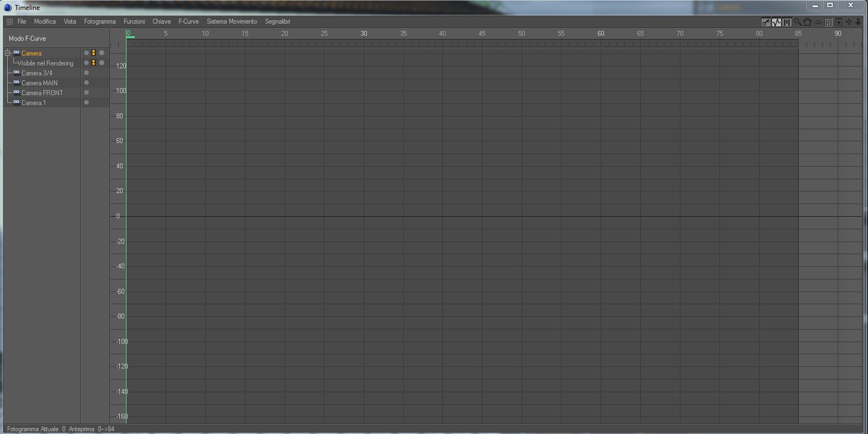Toggle the grey dot for Camera 3/4

[86, 73]
